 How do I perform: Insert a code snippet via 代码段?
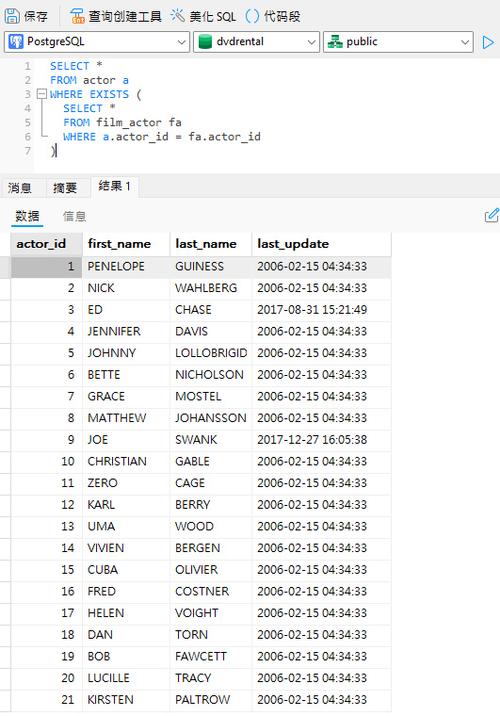click(x=273, y=16)
